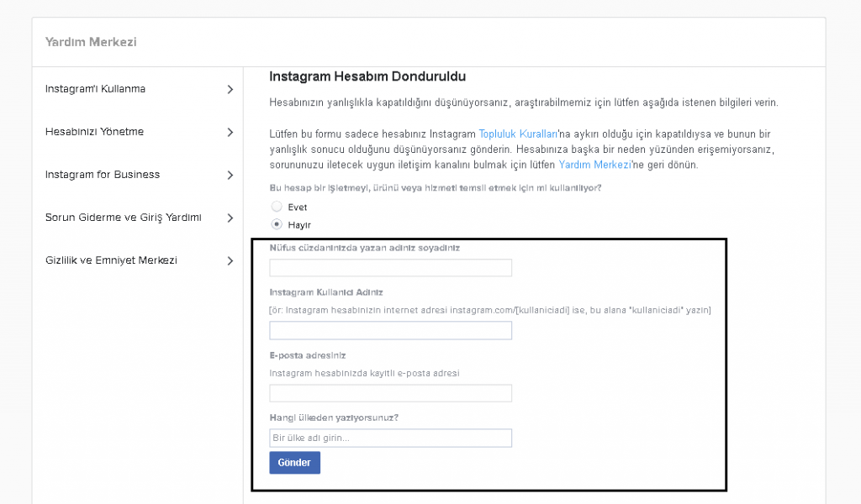The height and width of the screenshot is (504, 861).
Task: Select the Evet radio button
Action: (277, 207)
